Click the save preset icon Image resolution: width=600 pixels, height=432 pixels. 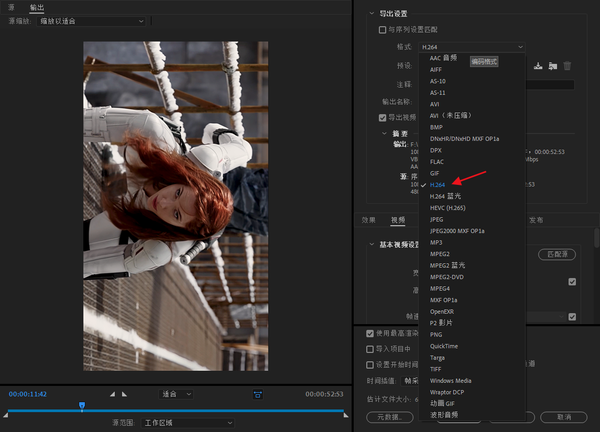tap(538, 66)
